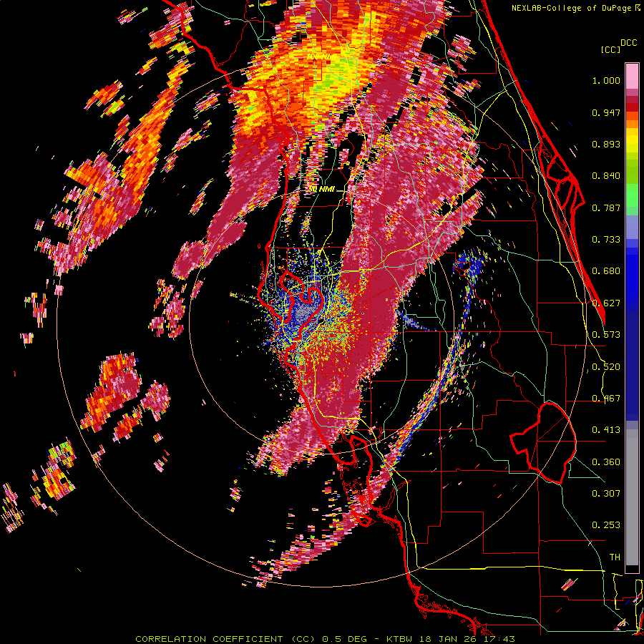Click the 0.573 legend value
Image resolution: width=644 pixels, height=644 pixels.
[606, 335]
